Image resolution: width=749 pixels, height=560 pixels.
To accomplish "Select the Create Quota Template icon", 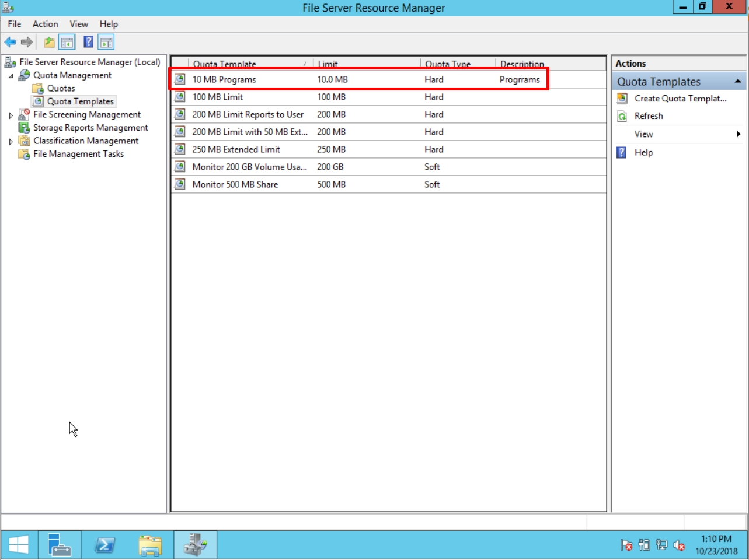I will 621,99.
